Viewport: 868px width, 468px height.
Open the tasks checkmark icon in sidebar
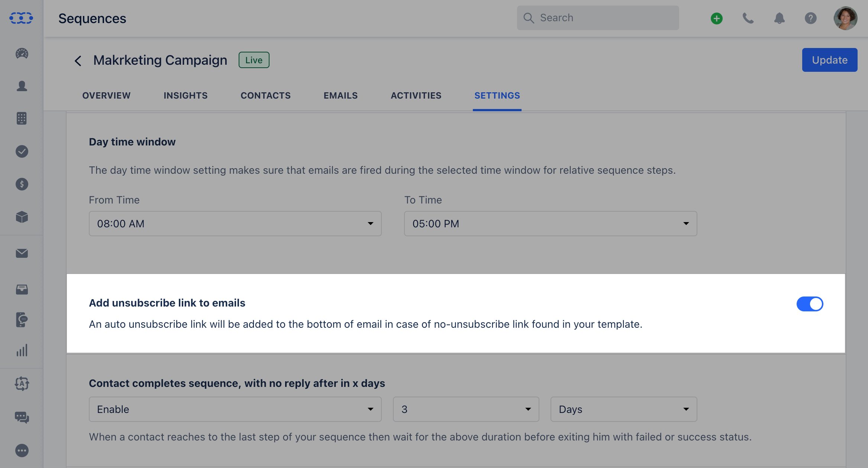22,151
